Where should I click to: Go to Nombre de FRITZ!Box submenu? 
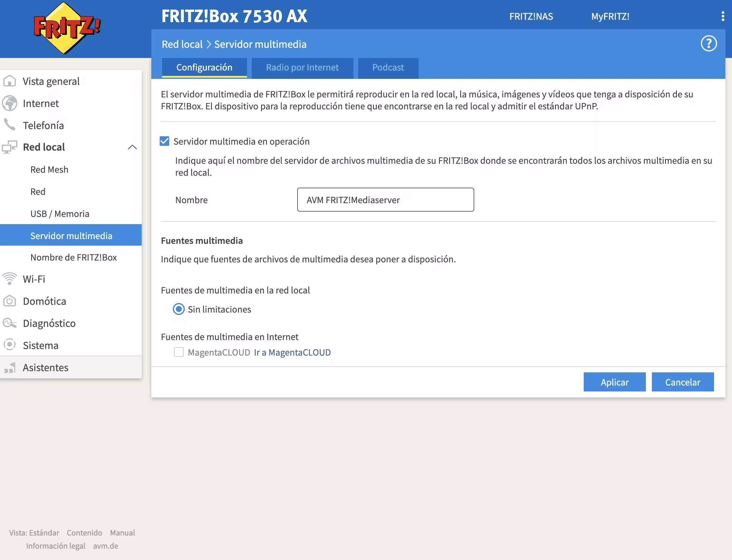71,257
